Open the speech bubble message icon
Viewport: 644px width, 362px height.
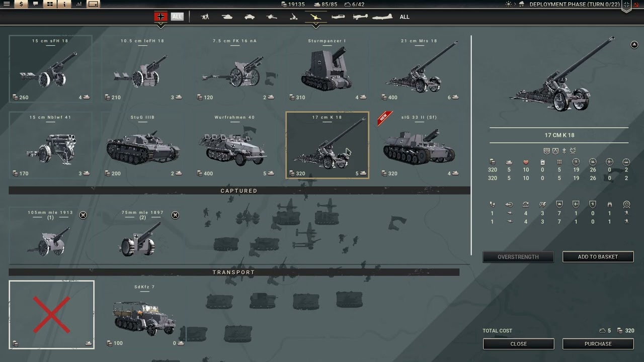point(35,4)
